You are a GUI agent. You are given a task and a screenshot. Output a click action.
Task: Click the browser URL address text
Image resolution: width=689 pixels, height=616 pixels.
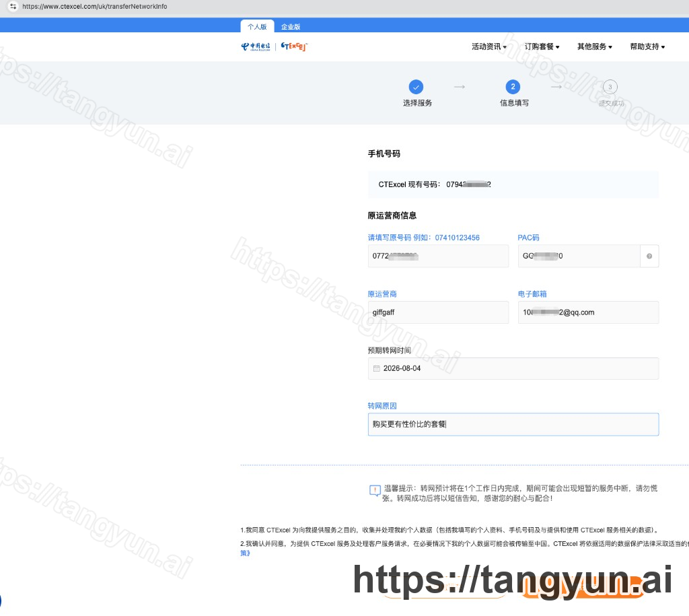[94, 7]
